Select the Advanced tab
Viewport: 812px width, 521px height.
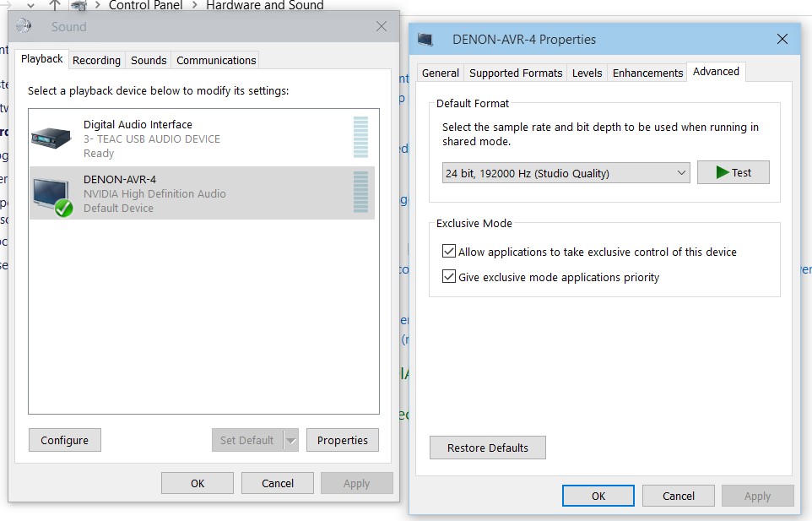coord(716,72)
